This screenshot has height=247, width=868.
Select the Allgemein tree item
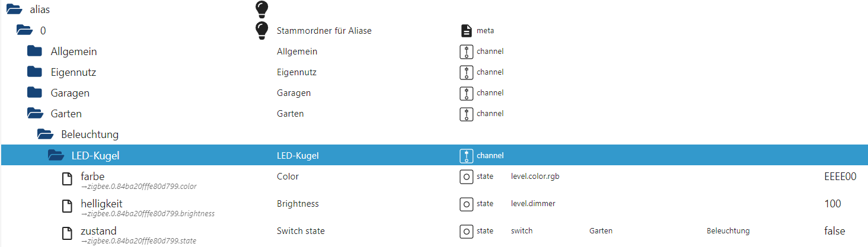coord(74,52)
